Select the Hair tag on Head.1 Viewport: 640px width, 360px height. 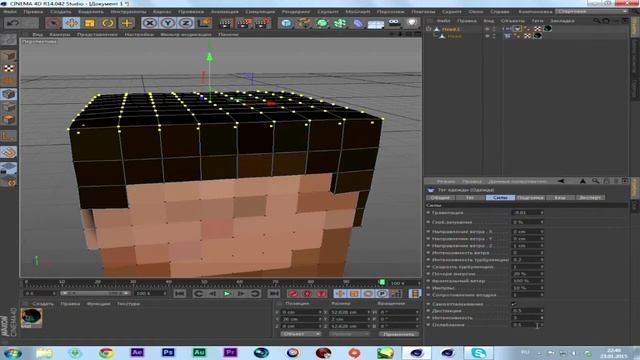pyautogui.click(x=518, y=29)
